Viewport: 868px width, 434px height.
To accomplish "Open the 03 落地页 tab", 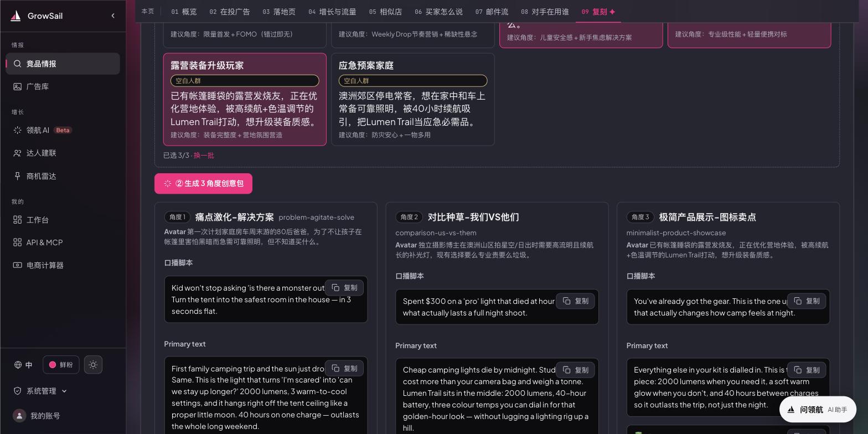I will click(x=279, y=12).
